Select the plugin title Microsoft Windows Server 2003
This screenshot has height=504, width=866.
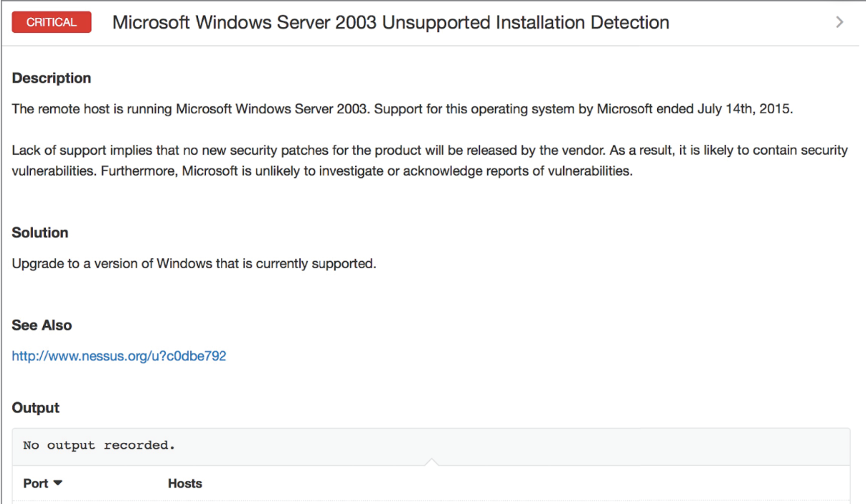[x=245, y=22]
